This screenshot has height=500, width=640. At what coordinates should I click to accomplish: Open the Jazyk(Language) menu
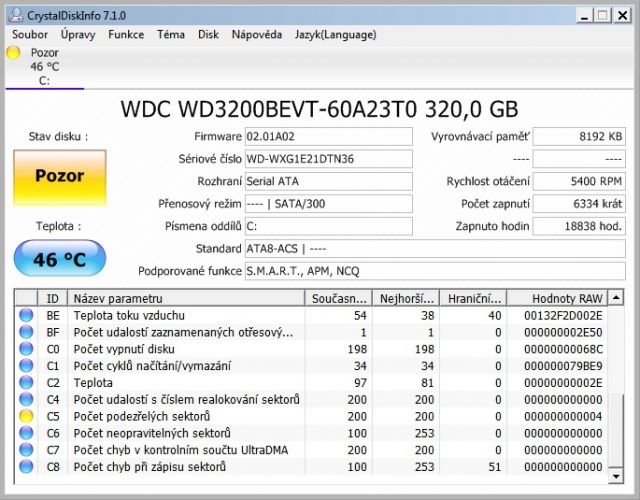[336, 35]
